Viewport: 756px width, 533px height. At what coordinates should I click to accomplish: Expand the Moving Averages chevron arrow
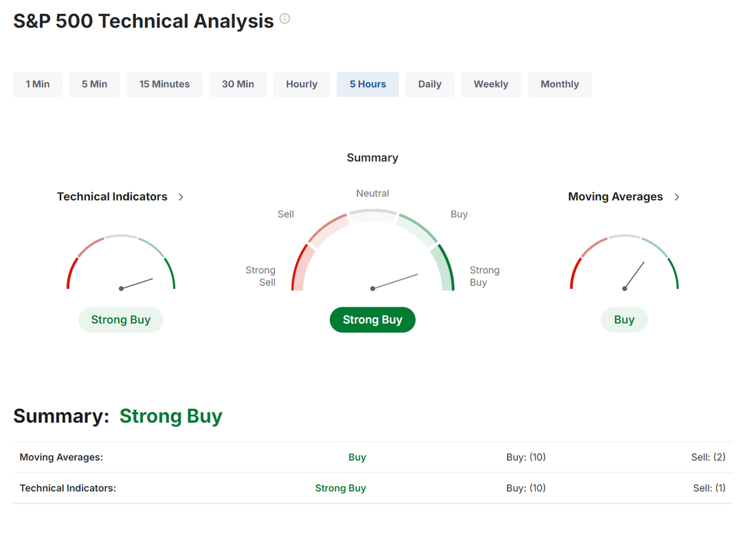click(x=677, y=197)
